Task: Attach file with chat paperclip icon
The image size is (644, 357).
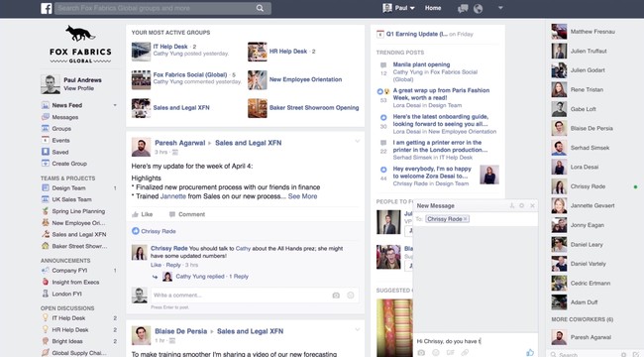Action: (465, 352)
